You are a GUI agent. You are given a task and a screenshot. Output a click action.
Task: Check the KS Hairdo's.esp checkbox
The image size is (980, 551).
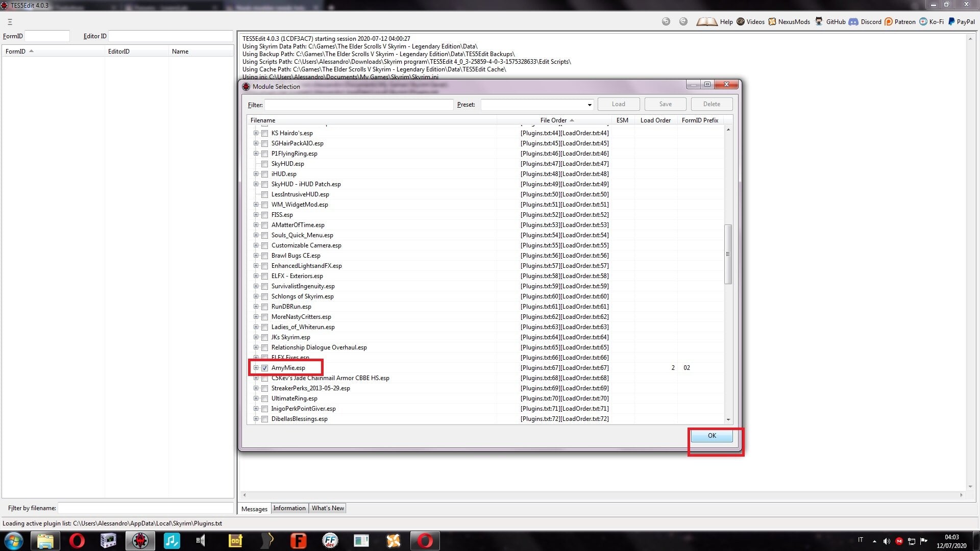click(x=264, y=133)
